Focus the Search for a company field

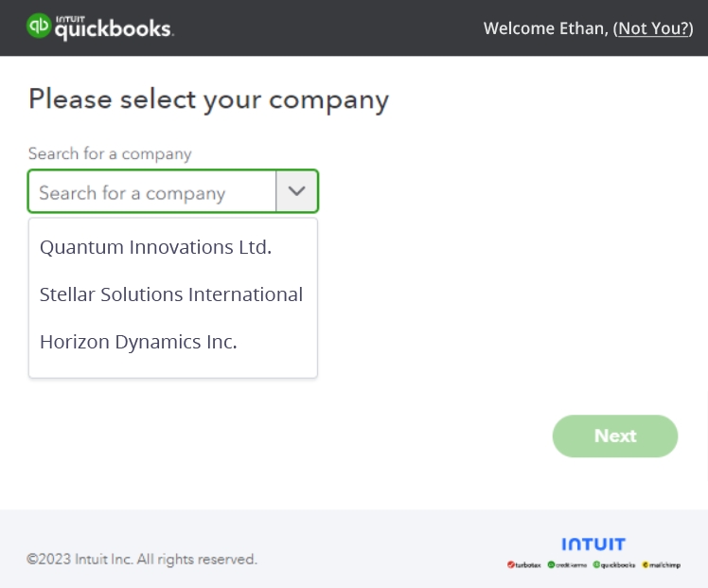(152, 191)
